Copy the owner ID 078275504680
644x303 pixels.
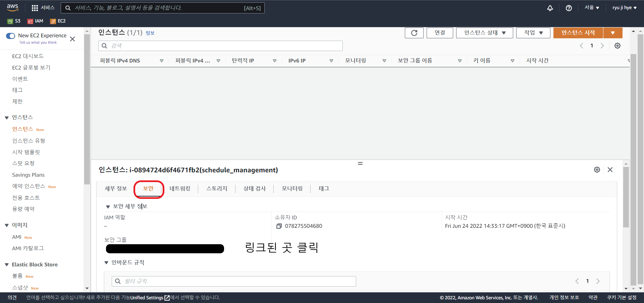[x=279, y=226]
